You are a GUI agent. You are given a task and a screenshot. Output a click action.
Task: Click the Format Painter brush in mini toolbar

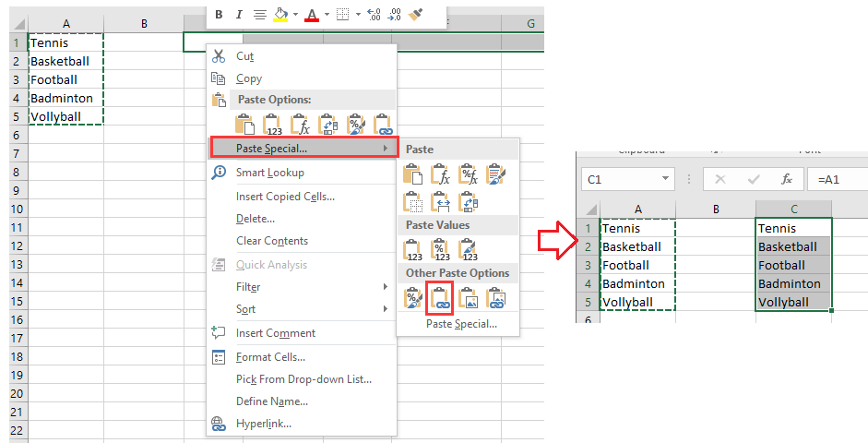click(x=416, y=14)
